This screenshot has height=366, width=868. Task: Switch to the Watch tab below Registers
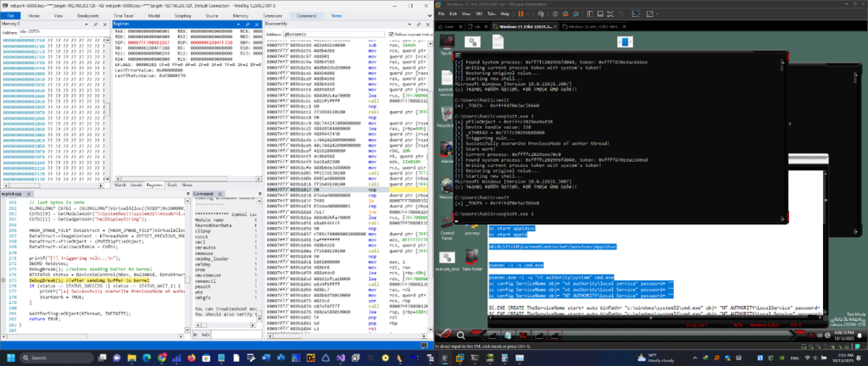click(x=120, y=186)
